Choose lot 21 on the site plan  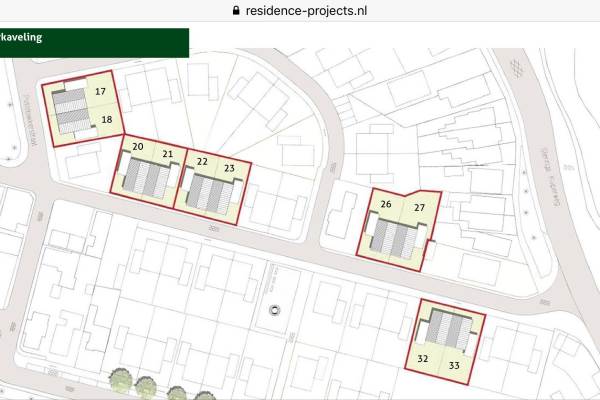[168, 154]
